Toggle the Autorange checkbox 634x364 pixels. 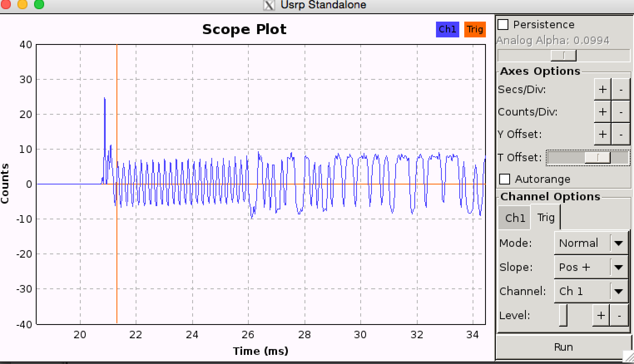pos(505,179)
